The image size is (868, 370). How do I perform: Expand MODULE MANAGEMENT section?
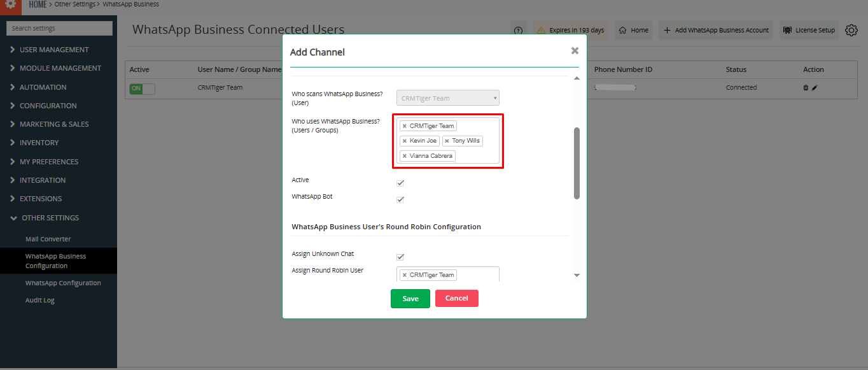point(55,68)
